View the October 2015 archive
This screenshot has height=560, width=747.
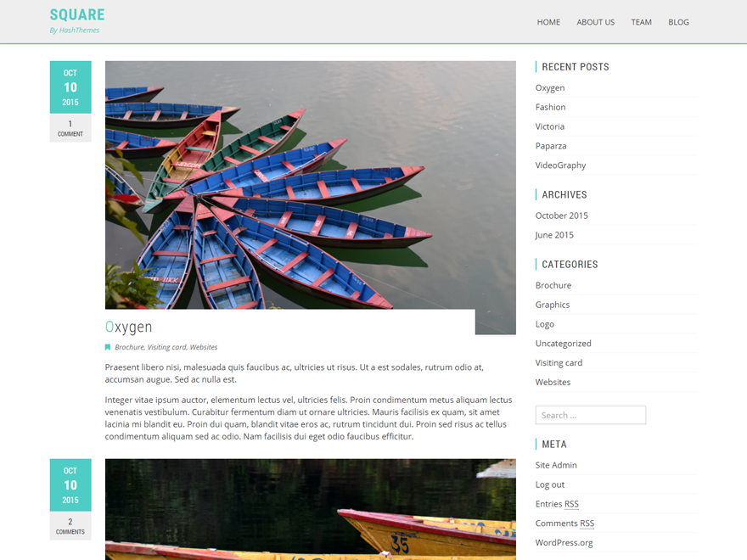[561, 216]
